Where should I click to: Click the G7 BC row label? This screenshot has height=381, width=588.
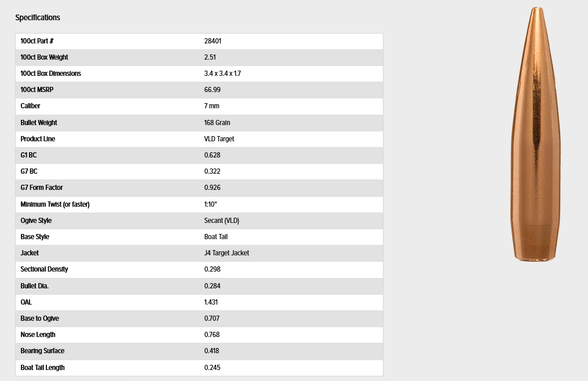29,171
